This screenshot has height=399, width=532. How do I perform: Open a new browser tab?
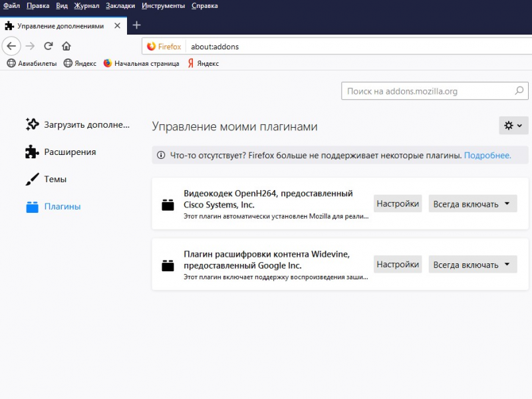tap(136, 25)
